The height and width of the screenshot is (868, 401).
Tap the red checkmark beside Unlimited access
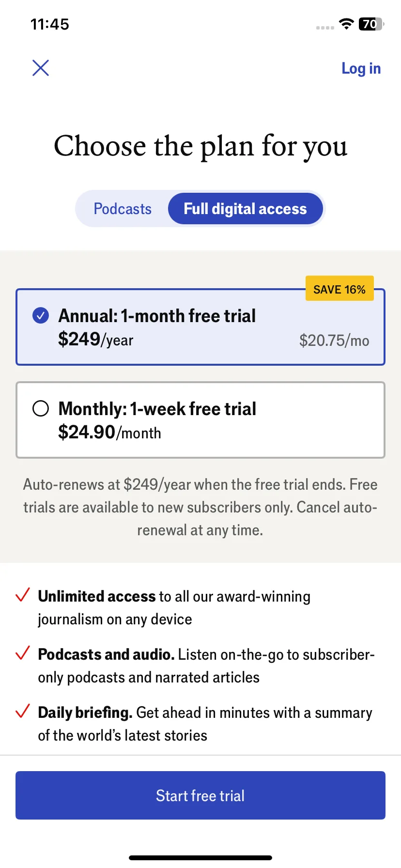pos(23,595)
